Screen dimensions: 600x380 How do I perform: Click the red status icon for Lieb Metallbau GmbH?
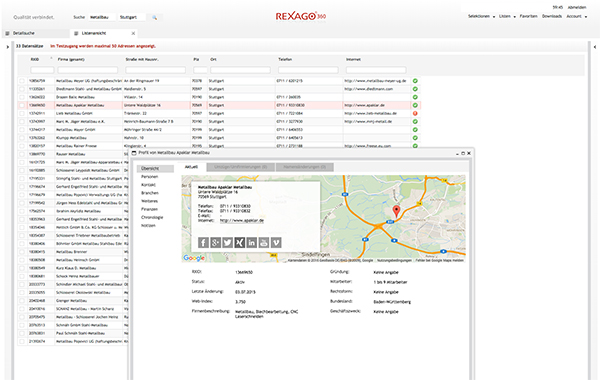point(415,114)
